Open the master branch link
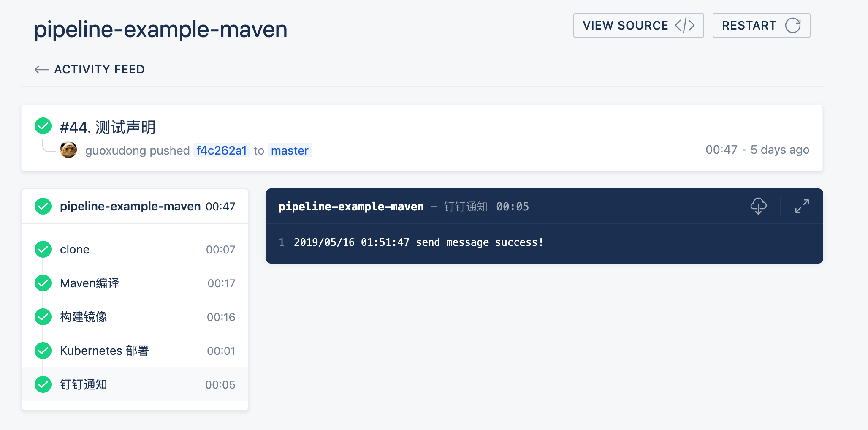This screenshot has width=868, height=430. click(x=290, y=150)
